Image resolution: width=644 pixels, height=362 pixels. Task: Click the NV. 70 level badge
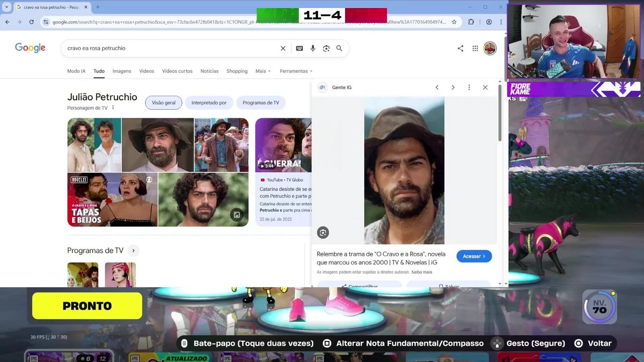pyautogui.click(x=600, y=306)
